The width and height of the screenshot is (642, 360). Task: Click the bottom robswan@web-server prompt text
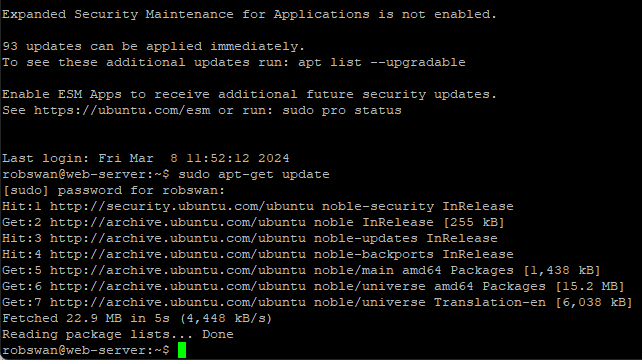(86, 350)
